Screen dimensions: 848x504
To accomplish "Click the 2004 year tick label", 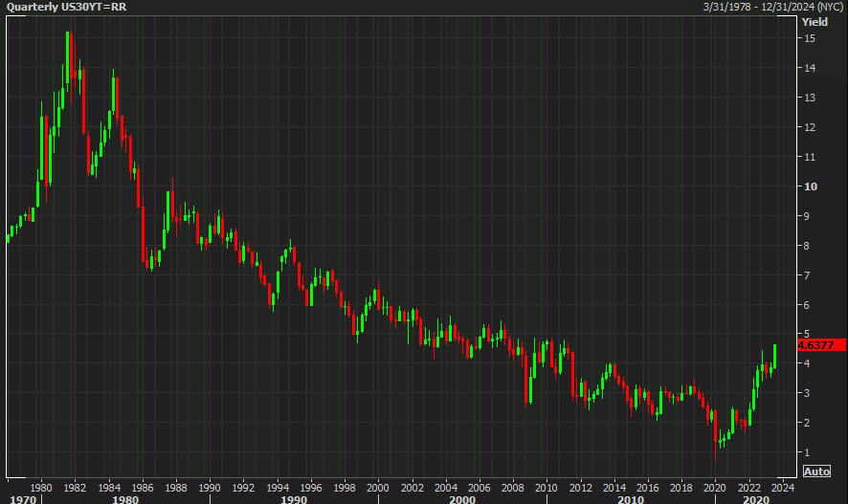I will 446,488.
